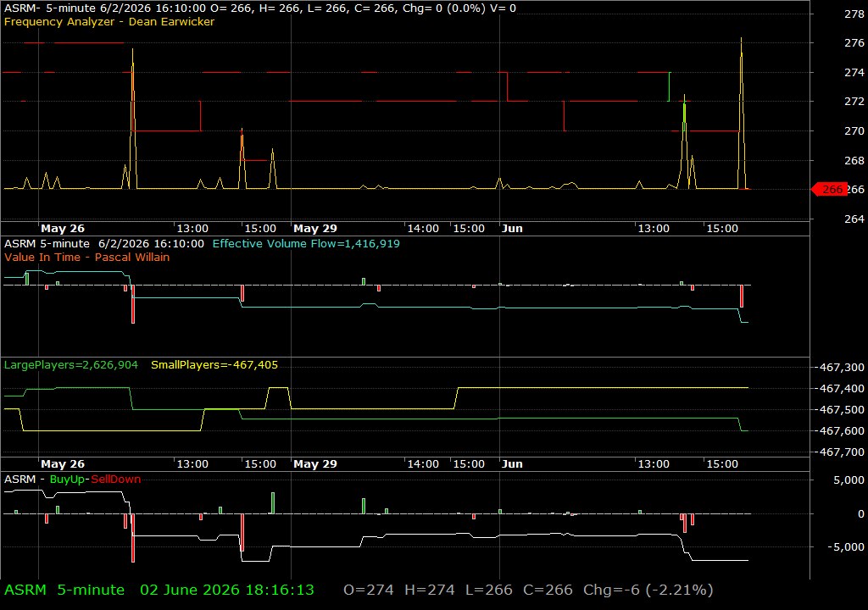Select the Frequency Analyzer - Dean Earwicker title
Viewport: 868px width, 610px height.
[109, 21]
